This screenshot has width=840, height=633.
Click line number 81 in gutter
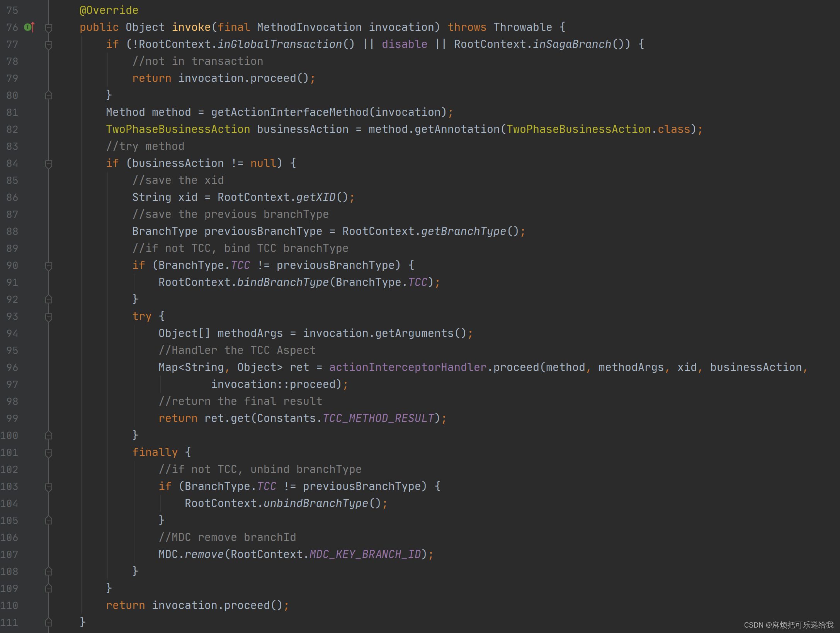[12, 112]
